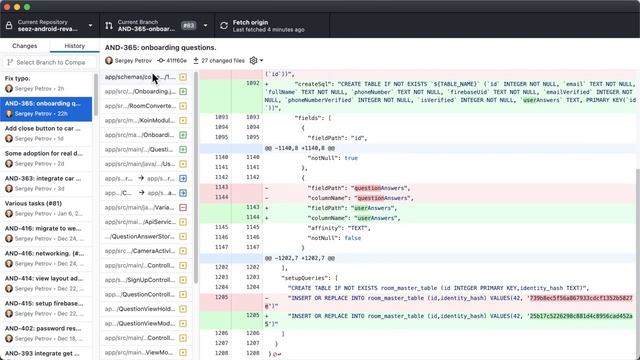Viewport: 640px width, 360px height.
Task: Click the pull request #83 badge
Action: pyautogui.click(x=188, y=25)
